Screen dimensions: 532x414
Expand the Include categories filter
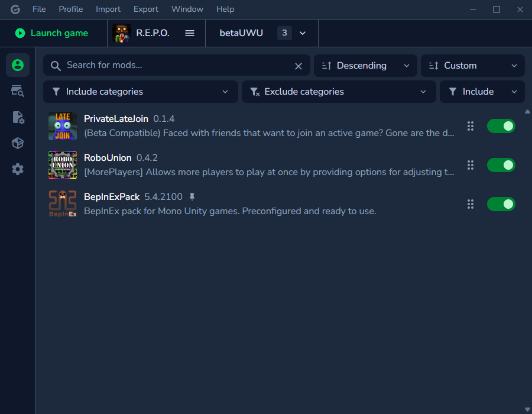(x=141, y=92)
